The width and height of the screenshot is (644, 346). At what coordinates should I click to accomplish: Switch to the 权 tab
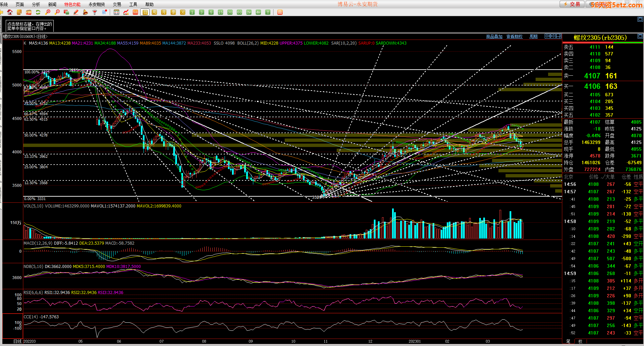(580, 342)
